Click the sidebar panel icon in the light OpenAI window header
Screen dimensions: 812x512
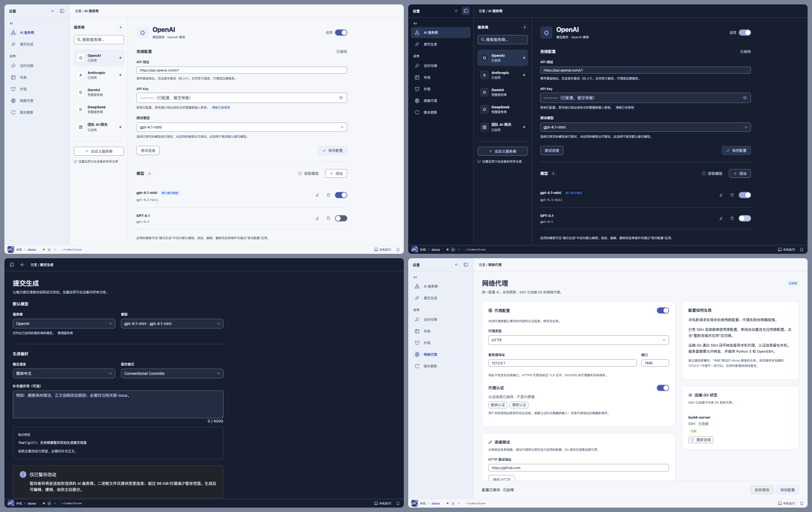coord(62,11)
